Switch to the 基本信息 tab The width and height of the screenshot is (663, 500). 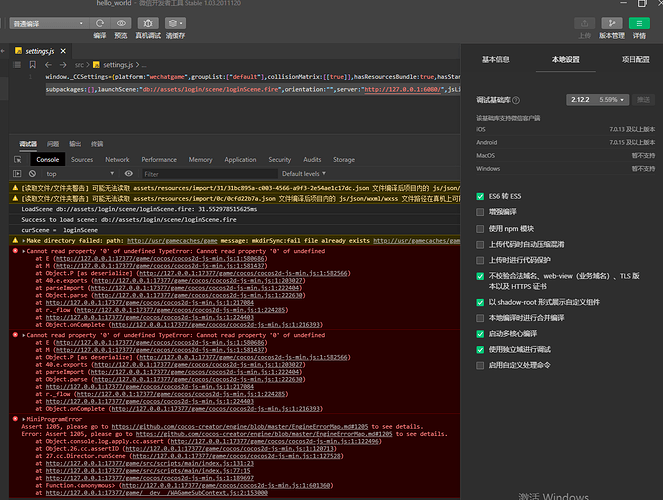(496, 60)
